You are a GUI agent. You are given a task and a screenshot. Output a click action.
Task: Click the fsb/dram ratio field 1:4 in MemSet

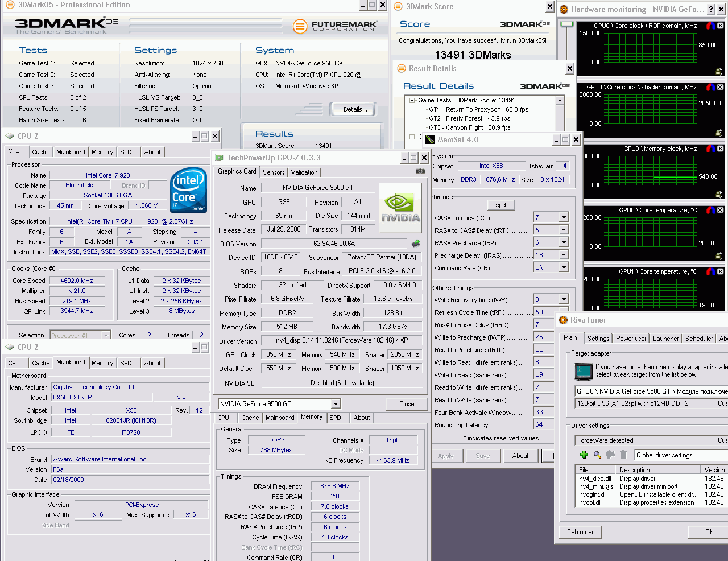(562, 166)
